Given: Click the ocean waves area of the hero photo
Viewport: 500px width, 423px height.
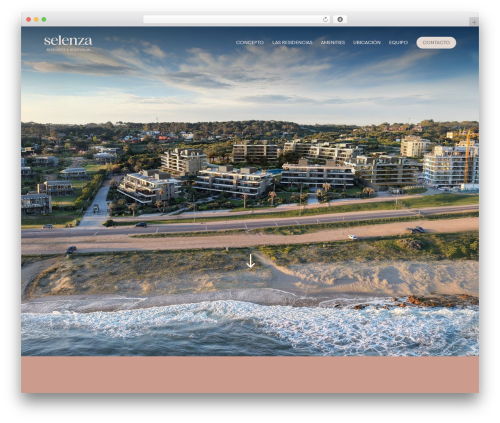Looking at the screenshot, I should coord(250,328).
